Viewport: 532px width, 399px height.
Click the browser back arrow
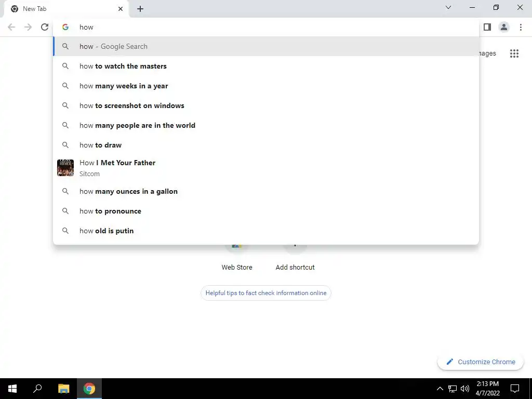click(x=11, y=27)
